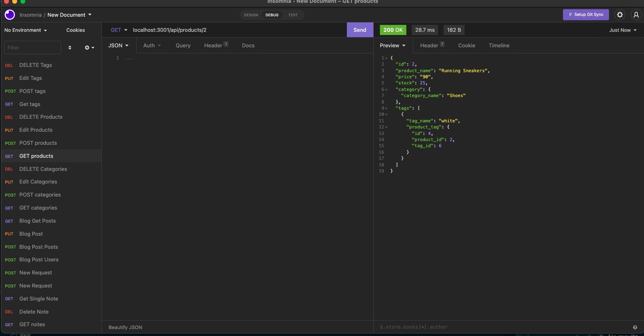644x336 pixels.
Task: Select the DELETE Products request
Action: pos(51,117)
